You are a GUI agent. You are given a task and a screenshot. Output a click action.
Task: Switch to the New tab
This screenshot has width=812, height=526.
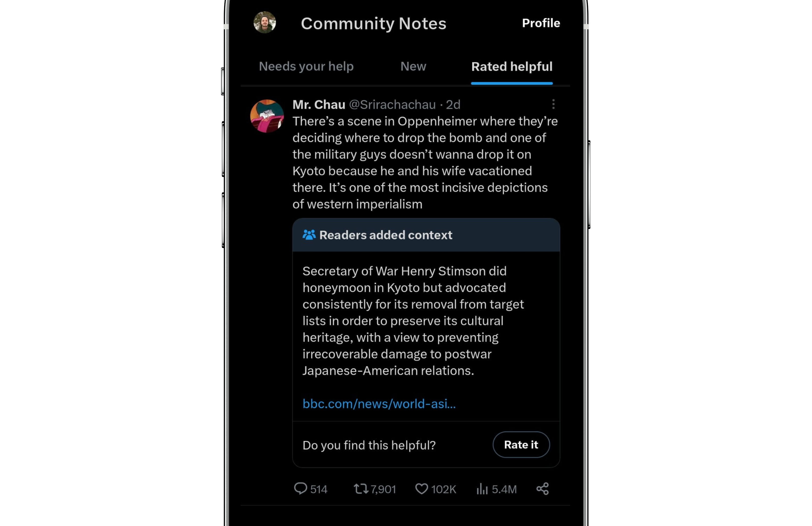tap(413, 66)
